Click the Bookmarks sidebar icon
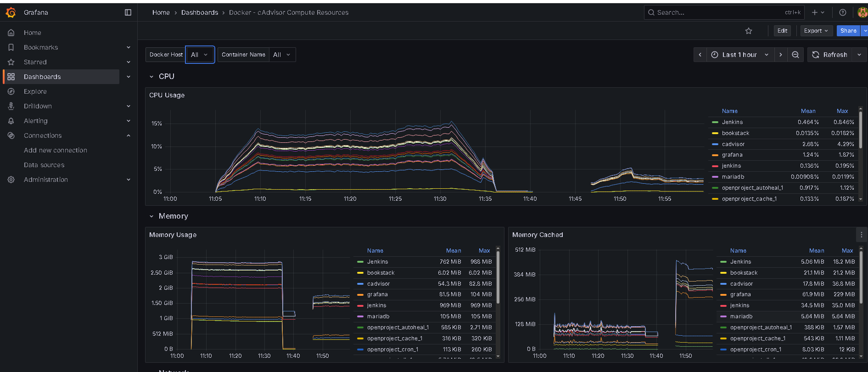The width and height of the screenshot is (868, 372). (11, 47)
